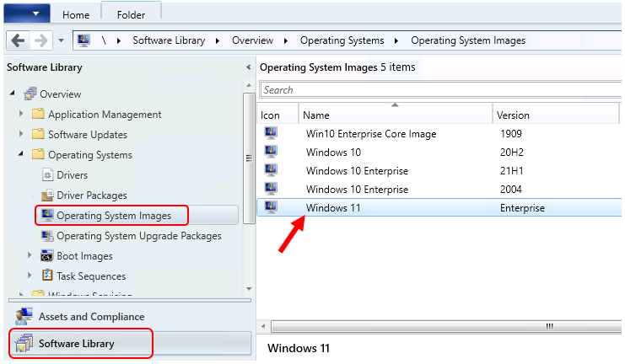This screenshot has width=625, height=364.
Task: Select Overview in the breadcrumb path
Action: point(252,40)
